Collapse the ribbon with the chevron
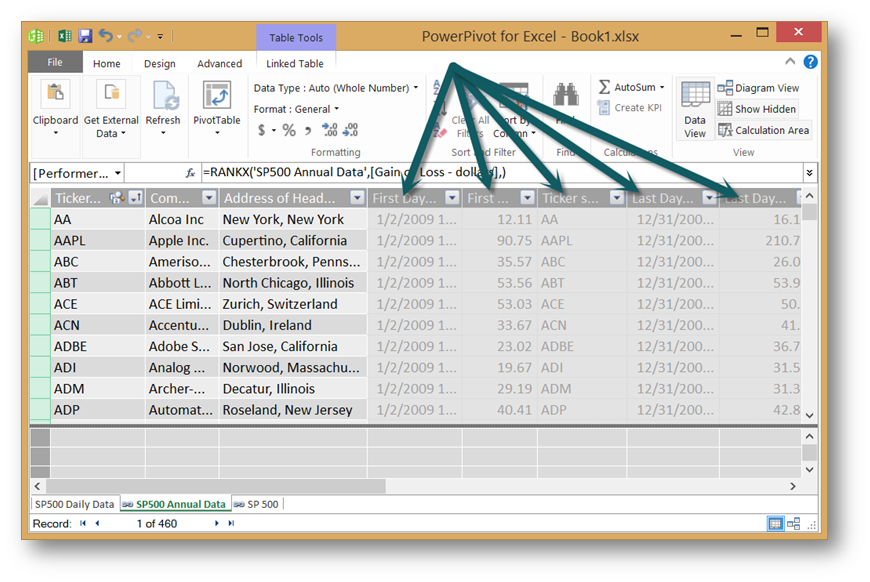The image size is (870, 582). tap(790, 62)
